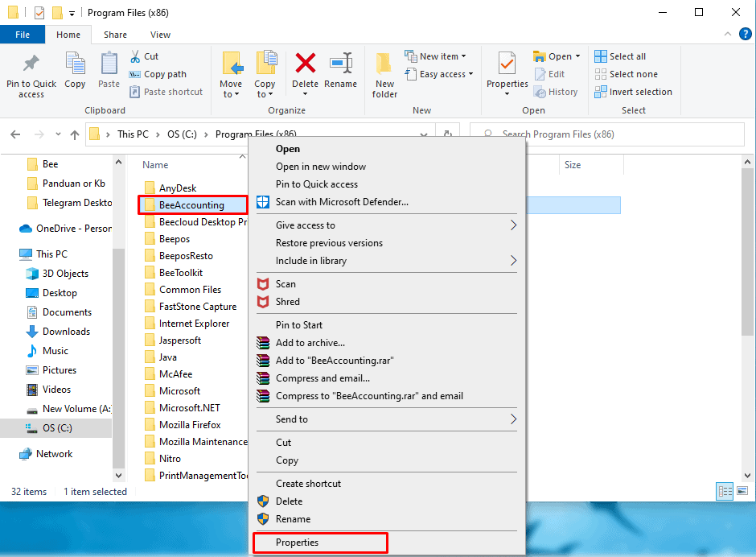This screenshot has width=756, height=557.
Task: Click Rename in the context menu
Action: tap(293, 519)
